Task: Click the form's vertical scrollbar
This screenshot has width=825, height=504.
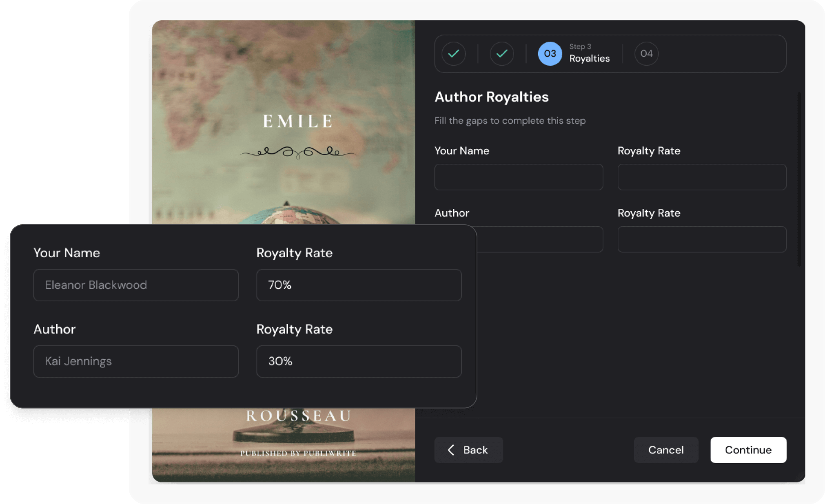Action: [799, 179]
